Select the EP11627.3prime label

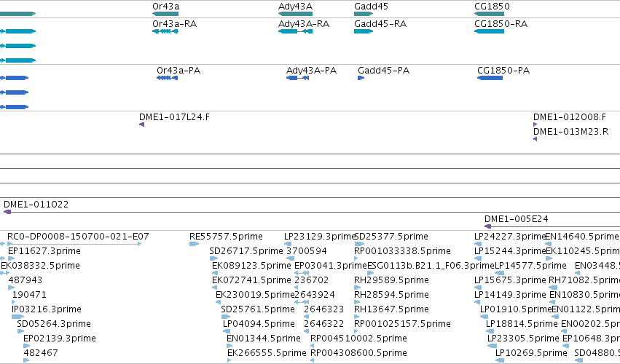click(44, 251)
